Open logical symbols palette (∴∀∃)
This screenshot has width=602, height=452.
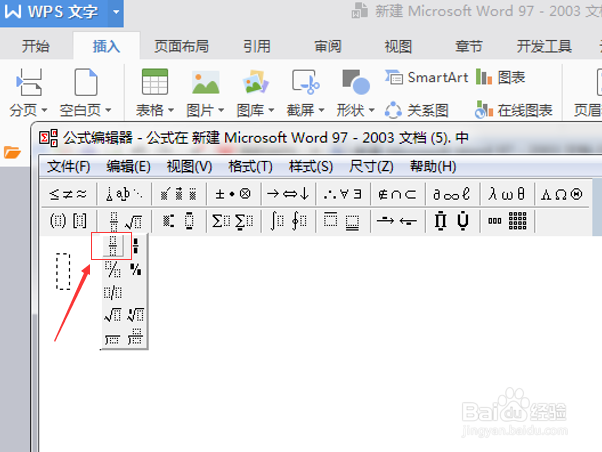click(343, 194)
